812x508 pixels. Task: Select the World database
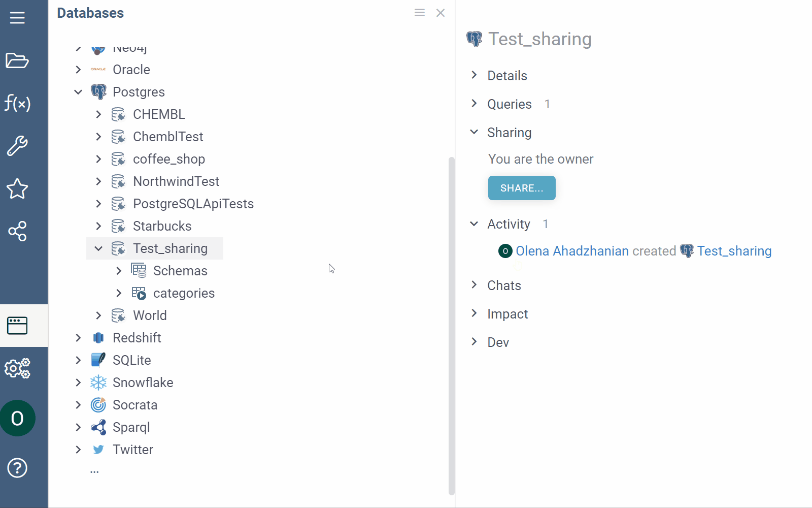tap(149, 315)
